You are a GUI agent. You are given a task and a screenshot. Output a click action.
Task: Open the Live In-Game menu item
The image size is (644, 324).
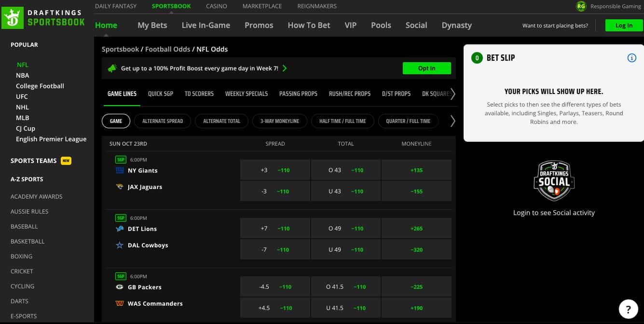206,25
